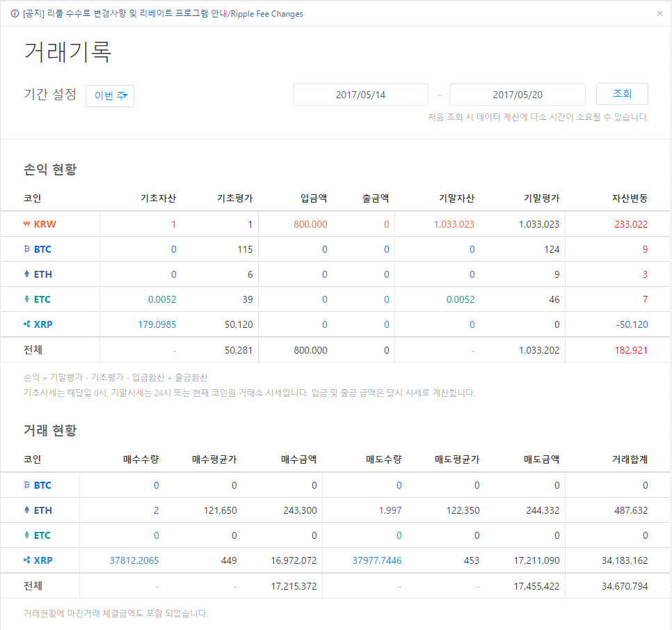This screenshot has height=630, width=672.
Task: Select the ETH label in 거래 현황
Action: [x=43, y=510]
